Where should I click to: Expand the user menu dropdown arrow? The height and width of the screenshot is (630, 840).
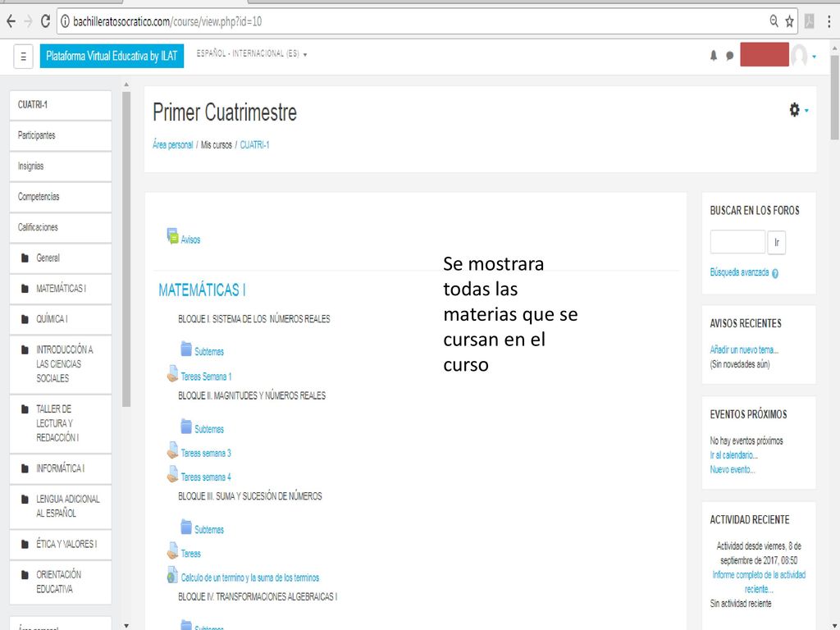[x=815, y=57]
